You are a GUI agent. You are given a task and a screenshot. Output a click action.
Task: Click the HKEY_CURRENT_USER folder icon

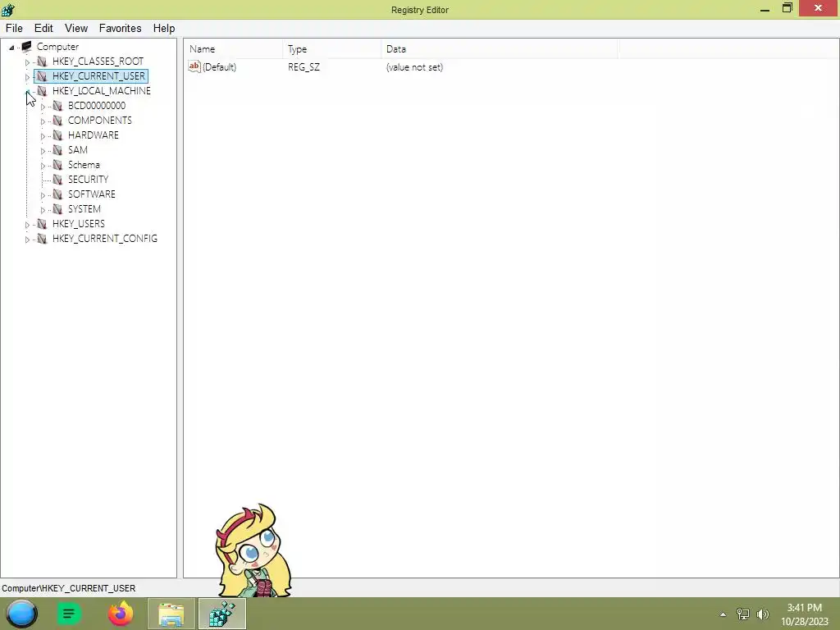(42, 76)
